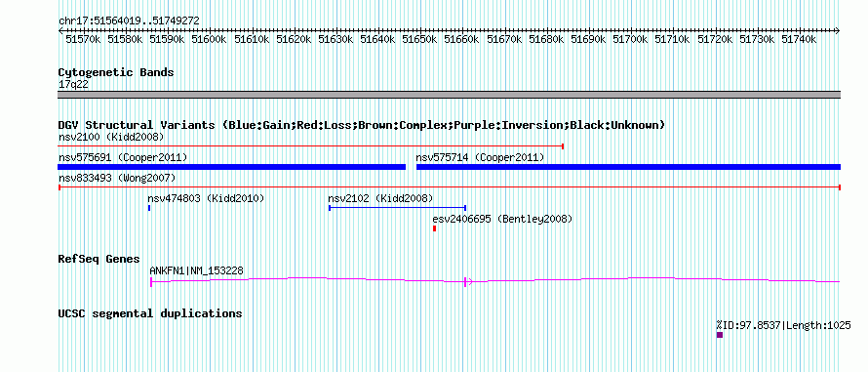Open the nsv2100 (Kidd2008) label

coord(111,137)
